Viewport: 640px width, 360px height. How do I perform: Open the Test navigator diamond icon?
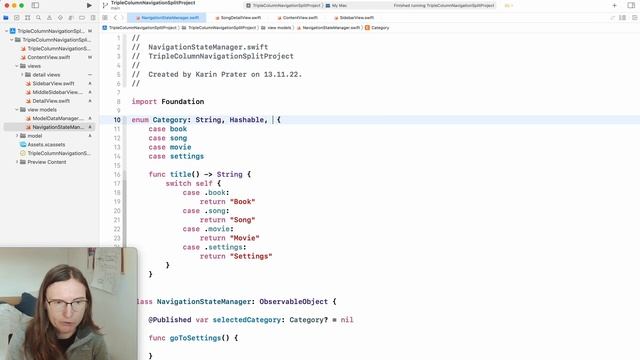pos(60,18)
